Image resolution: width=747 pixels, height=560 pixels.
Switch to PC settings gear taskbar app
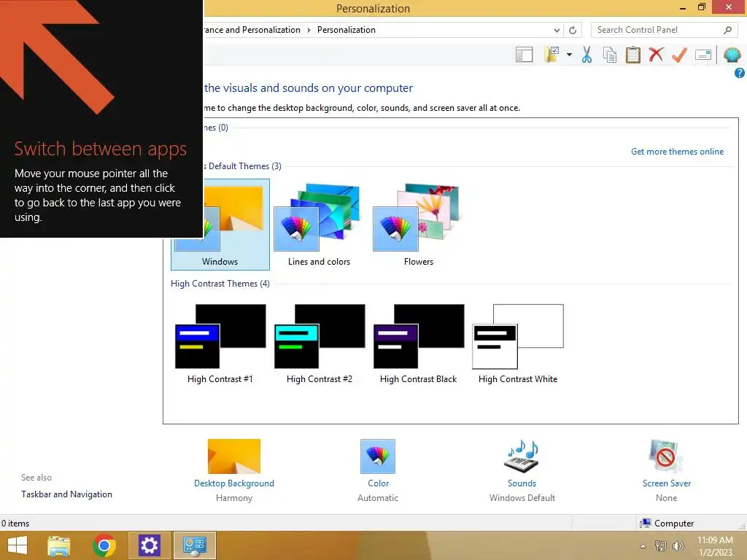pos(149,545)
